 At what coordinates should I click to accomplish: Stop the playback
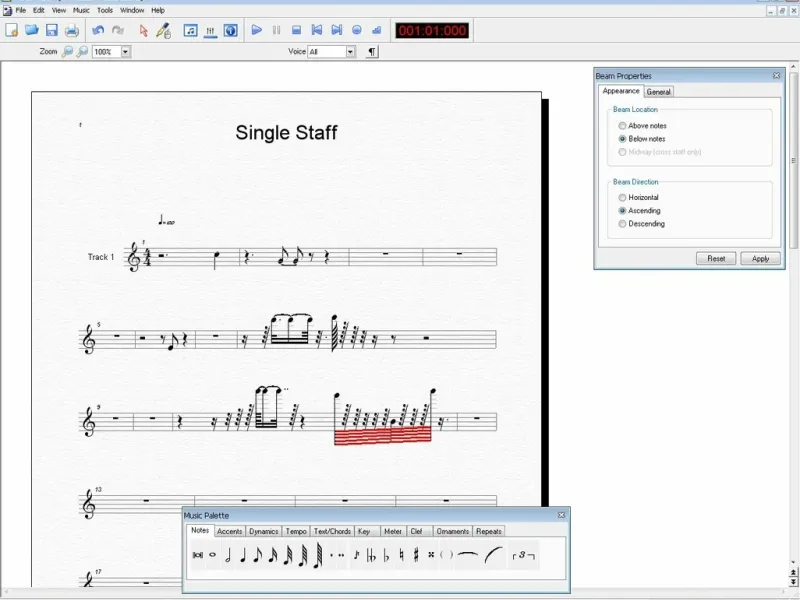click(x=296, y=31)
